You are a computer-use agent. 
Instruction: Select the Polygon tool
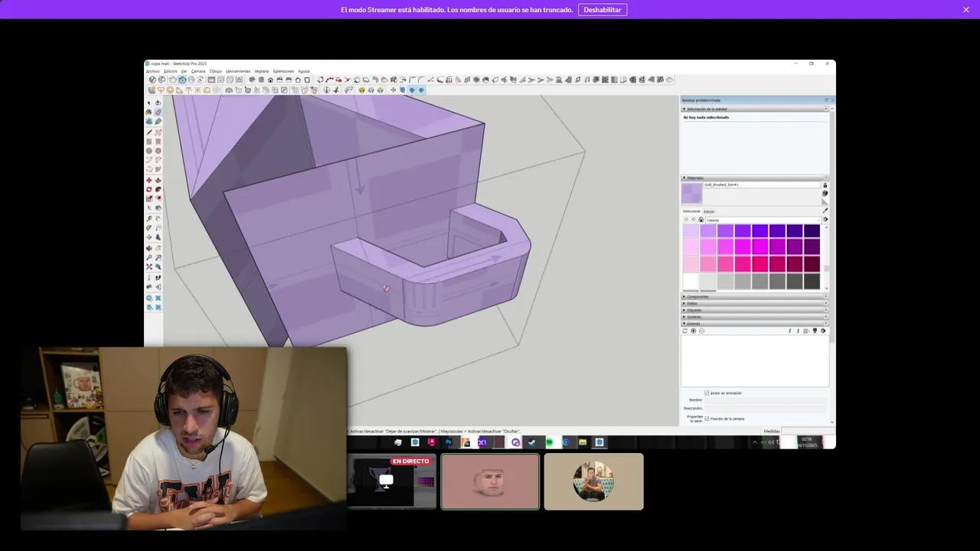pos(158,150)
